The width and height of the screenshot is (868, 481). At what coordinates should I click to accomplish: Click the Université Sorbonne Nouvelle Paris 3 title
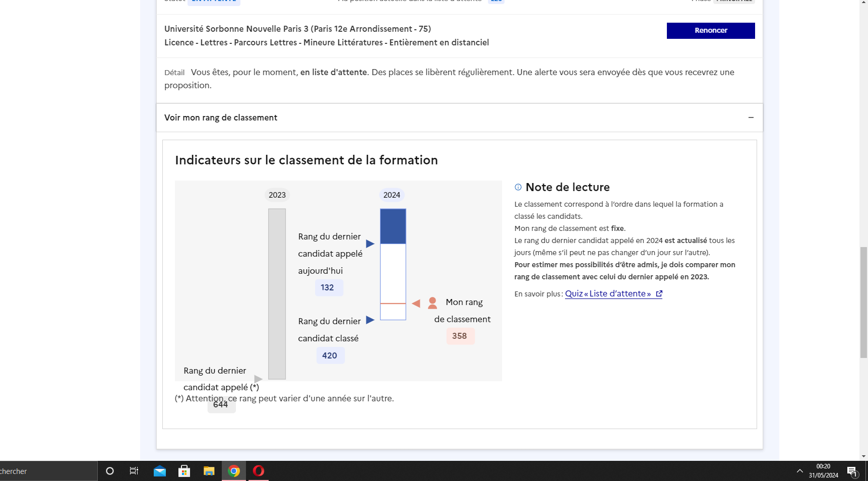coord(297,29)
